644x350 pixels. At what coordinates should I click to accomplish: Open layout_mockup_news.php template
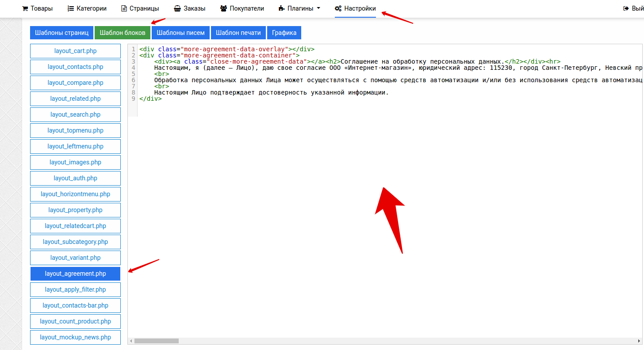point(75,337)
